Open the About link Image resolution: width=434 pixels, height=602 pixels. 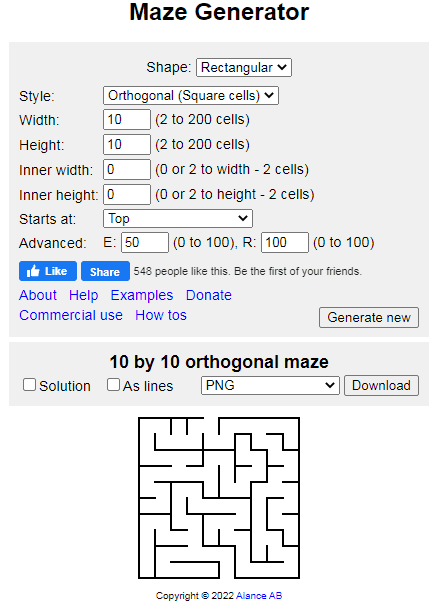point(38,295)
